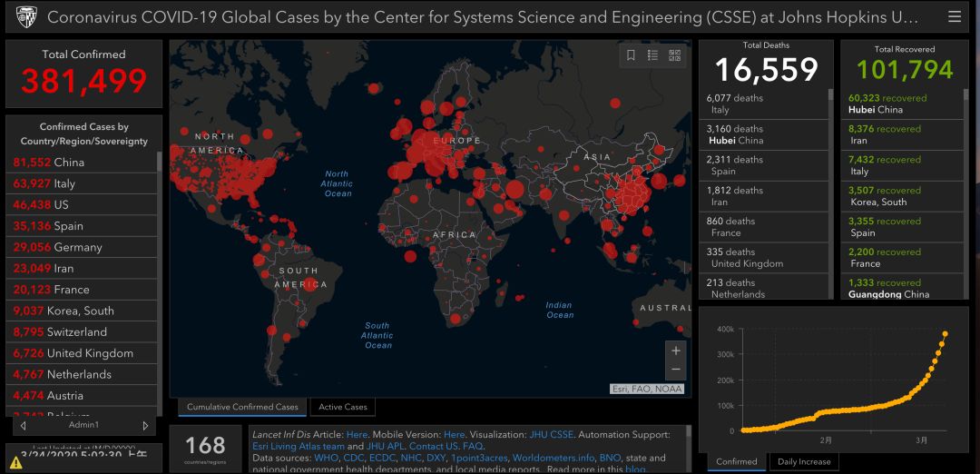
Task: Switch to the Active Cases map tab
Action: coord(342,407)
